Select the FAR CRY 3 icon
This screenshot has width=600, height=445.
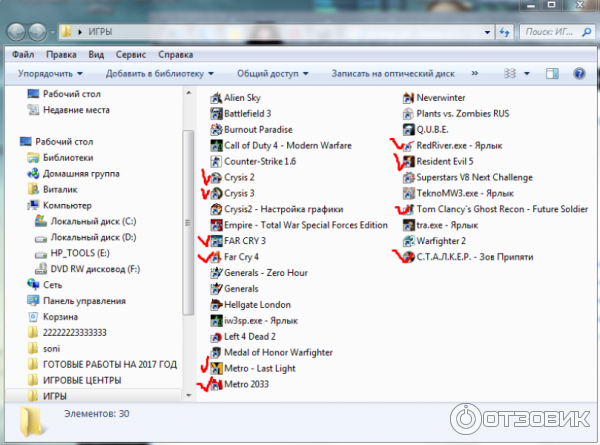[x=216, y=241]
